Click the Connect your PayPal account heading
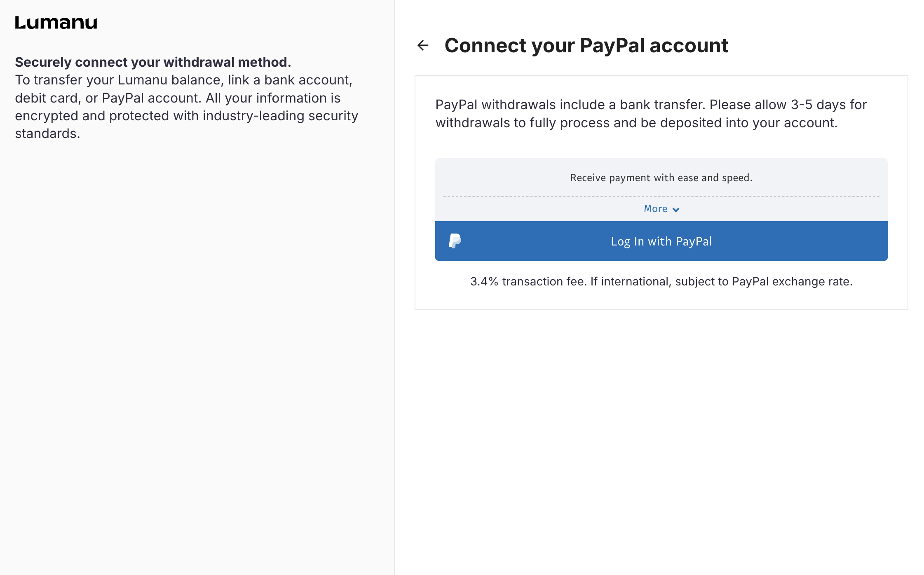 click(x=586, y=45)
